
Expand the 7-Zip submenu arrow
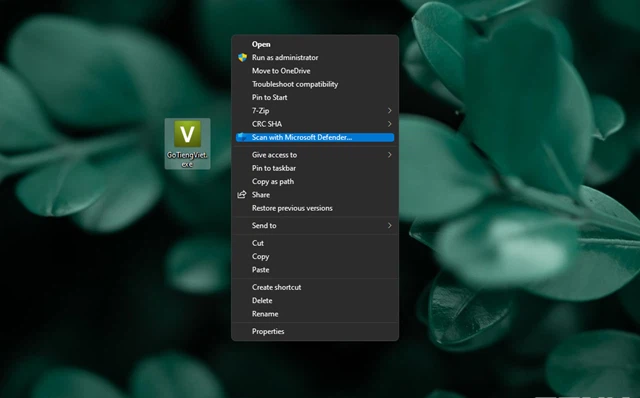tap(389, 111)
